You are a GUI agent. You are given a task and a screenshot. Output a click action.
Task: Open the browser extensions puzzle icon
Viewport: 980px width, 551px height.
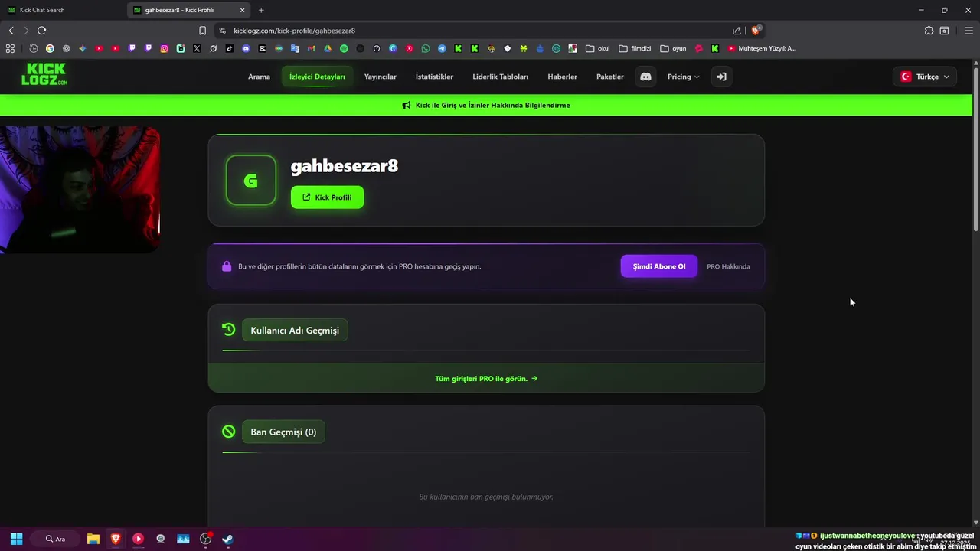(x=929, y=31)
